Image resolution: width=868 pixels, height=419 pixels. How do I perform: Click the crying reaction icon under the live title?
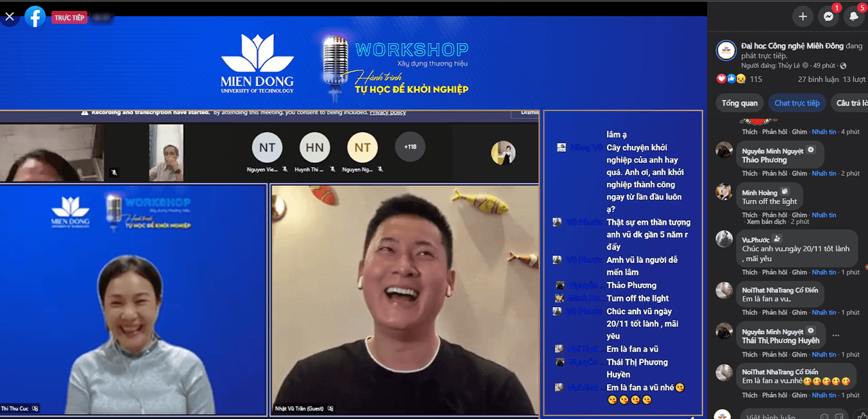(741, 78)
